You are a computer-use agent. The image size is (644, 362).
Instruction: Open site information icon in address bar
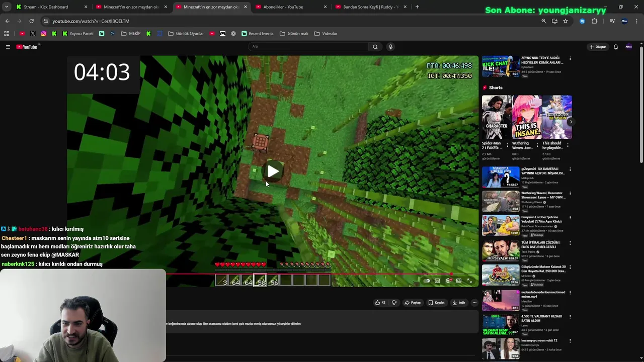[46, 21]
